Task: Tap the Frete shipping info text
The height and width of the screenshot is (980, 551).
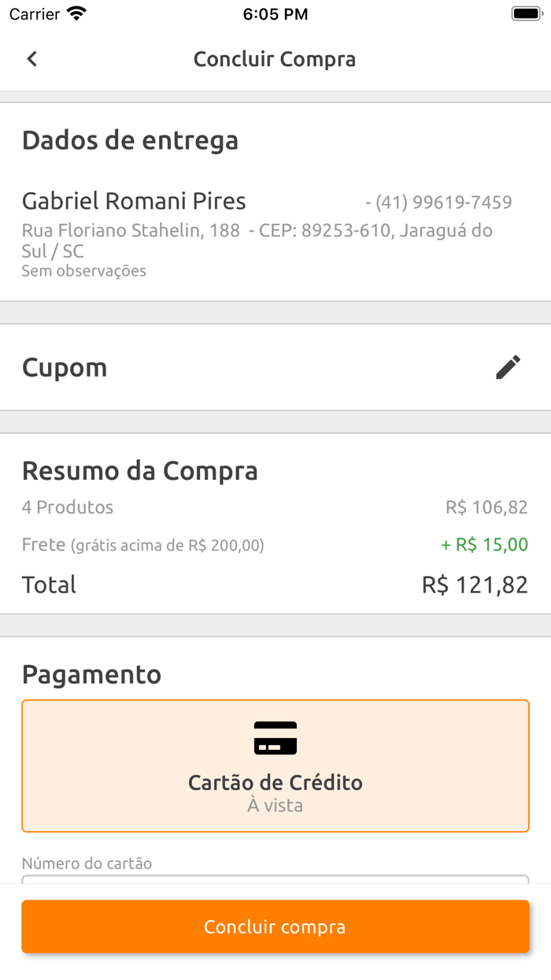Action: tap(142, 544)
